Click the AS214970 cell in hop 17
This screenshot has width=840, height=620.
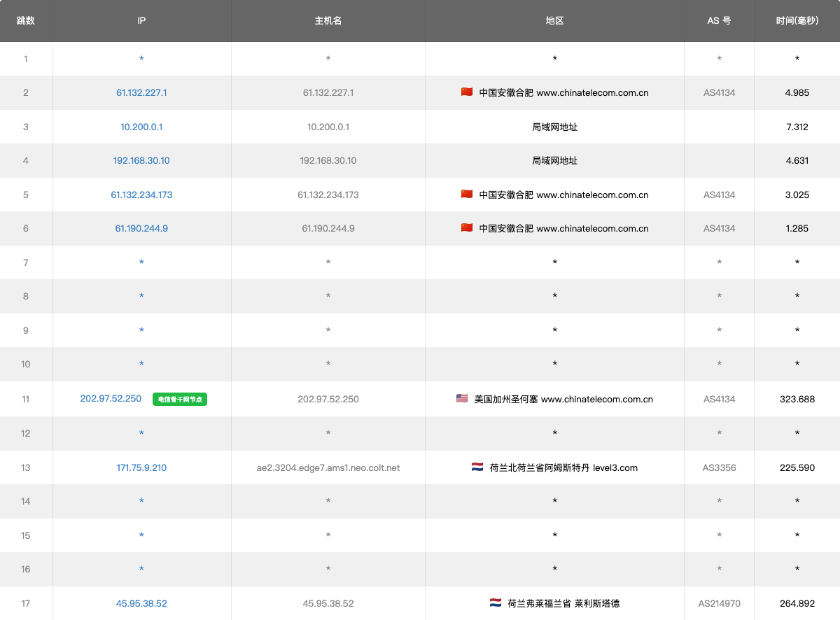point(719,603)
